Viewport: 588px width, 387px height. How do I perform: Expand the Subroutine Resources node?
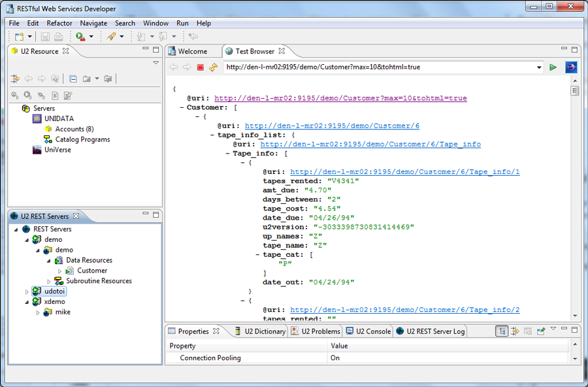pos(49,281)
